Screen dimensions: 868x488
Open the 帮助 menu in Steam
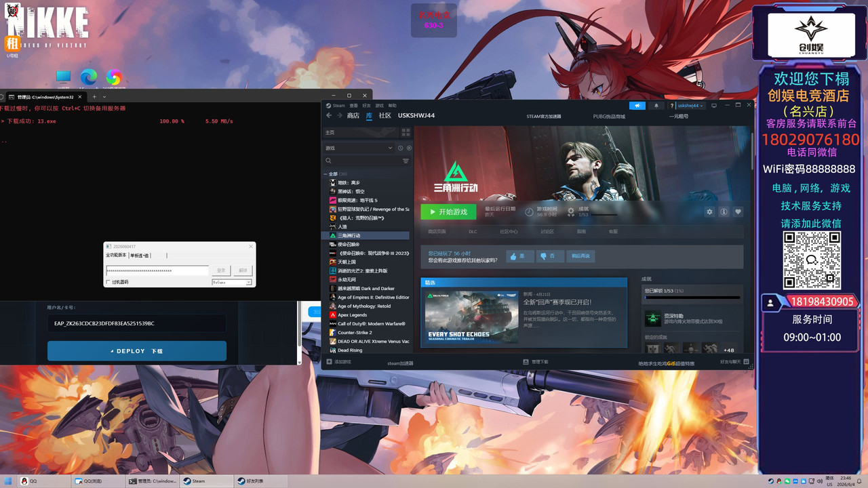pyautogui.click(x=392, y=106)
